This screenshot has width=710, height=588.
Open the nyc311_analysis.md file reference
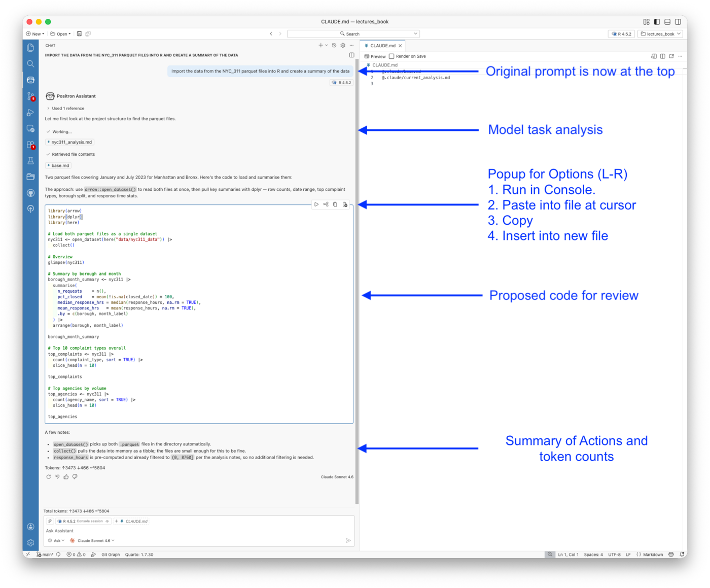70,143
